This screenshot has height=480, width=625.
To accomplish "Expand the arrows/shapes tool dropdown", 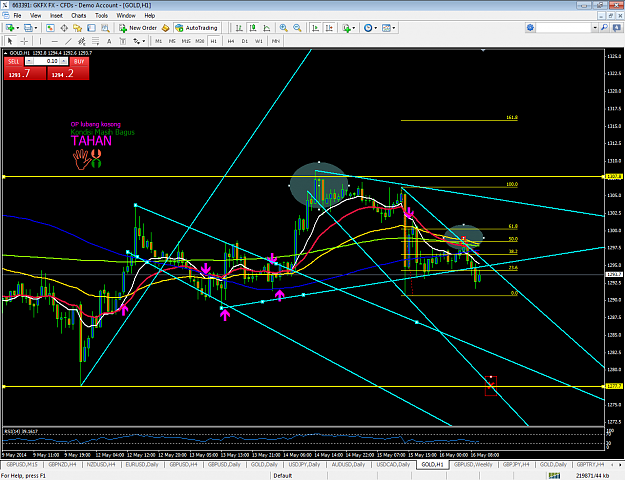I will (x=143, y=41).
